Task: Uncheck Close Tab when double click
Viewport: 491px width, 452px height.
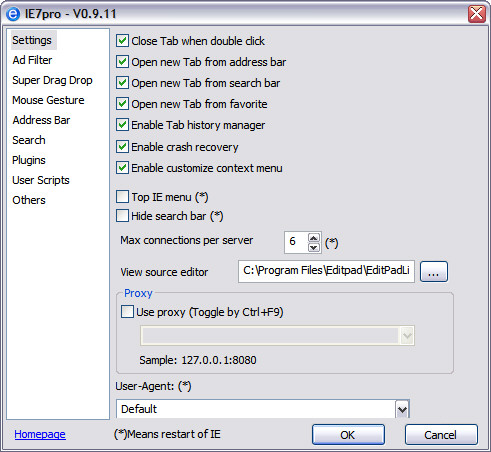Action: pyautogui.click(x=122, y=41)
